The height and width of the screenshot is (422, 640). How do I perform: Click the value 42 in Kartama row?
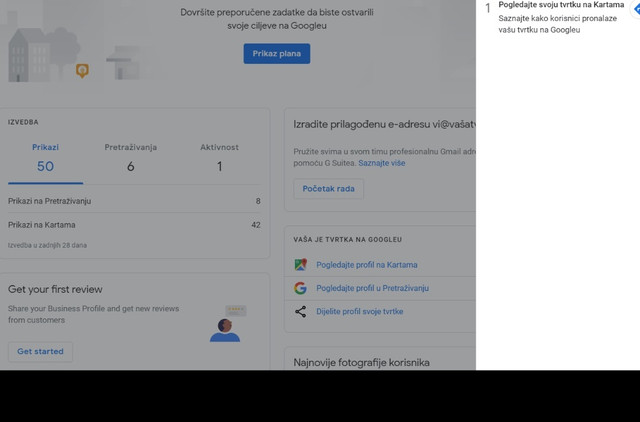256,225
